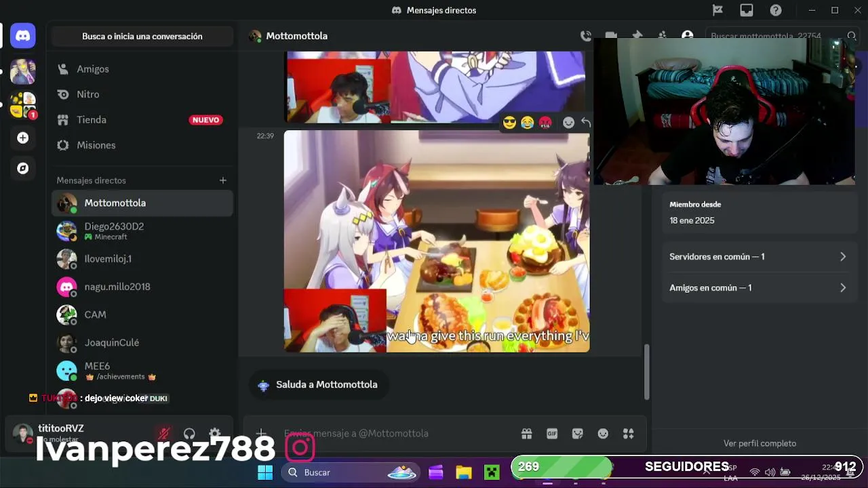Open the Misiones page
Viewport: 868px width, 488px height.
point(142,145)
